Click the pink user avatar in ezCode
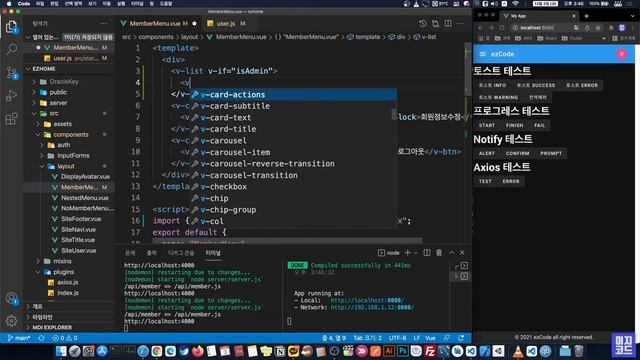640x360 pixels. pyautogui.click(x=622, y=54)
